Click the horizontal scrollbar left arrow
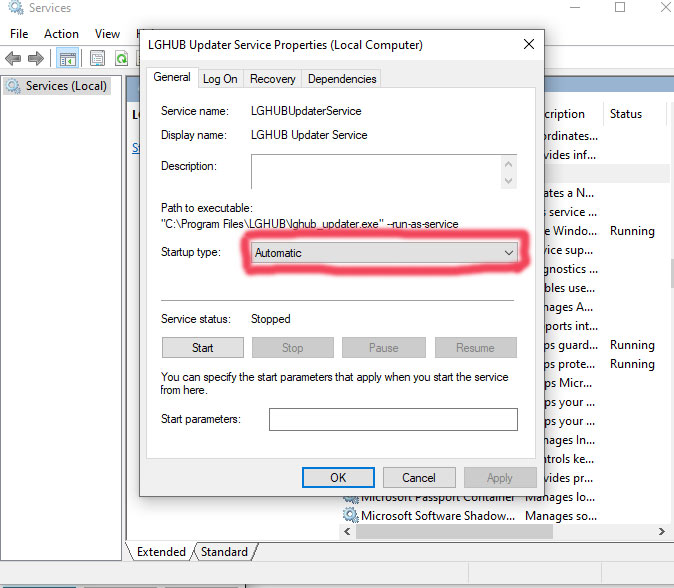 pos(347,532)
